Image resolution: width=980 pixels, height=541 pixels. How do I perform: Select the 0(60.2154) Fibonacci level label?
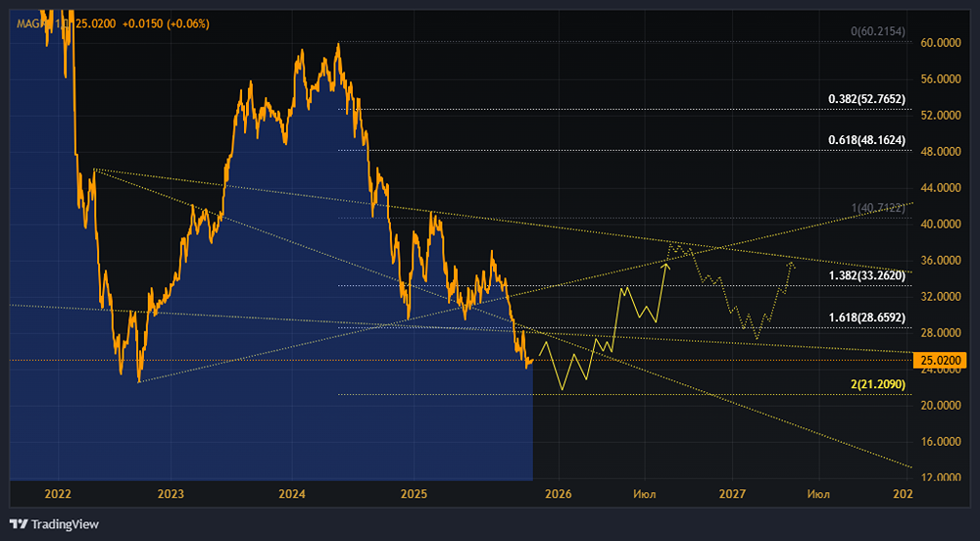877,31
